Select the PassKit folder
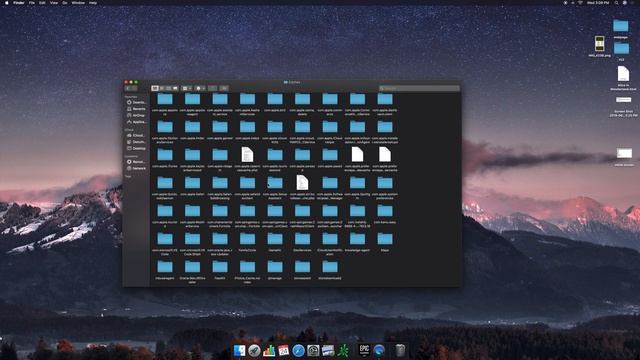Image resolution: width=640 pixels, height=360 pixels. [220, 267]
